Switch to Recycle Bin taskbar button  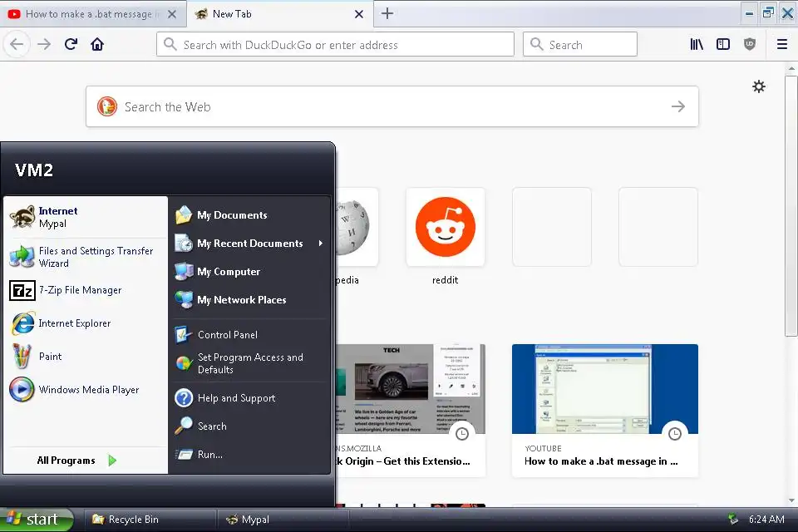pos(149,520)
